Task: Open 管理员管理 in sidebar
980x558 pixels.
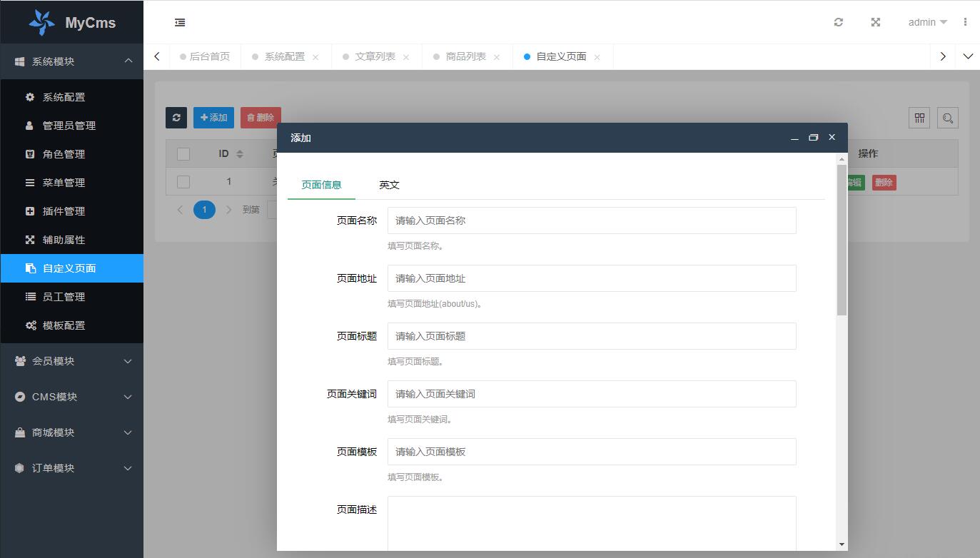Action: click(71, 126)
